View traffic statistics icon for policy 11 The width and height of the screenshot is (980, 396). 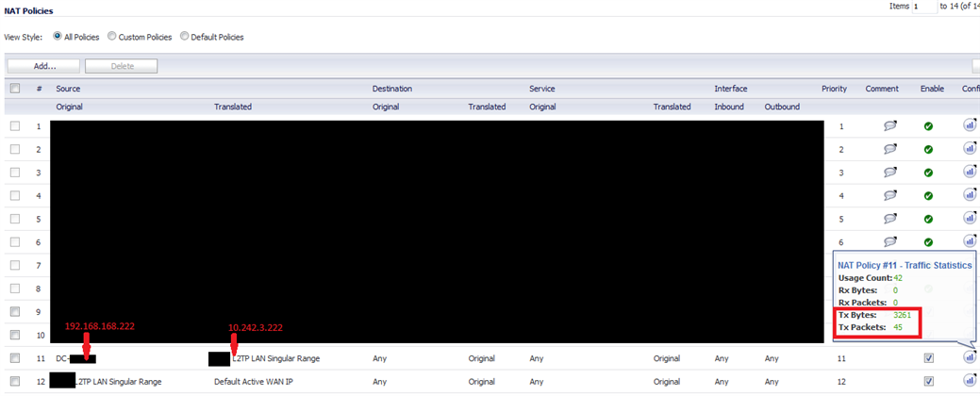[x=970, y=357]
